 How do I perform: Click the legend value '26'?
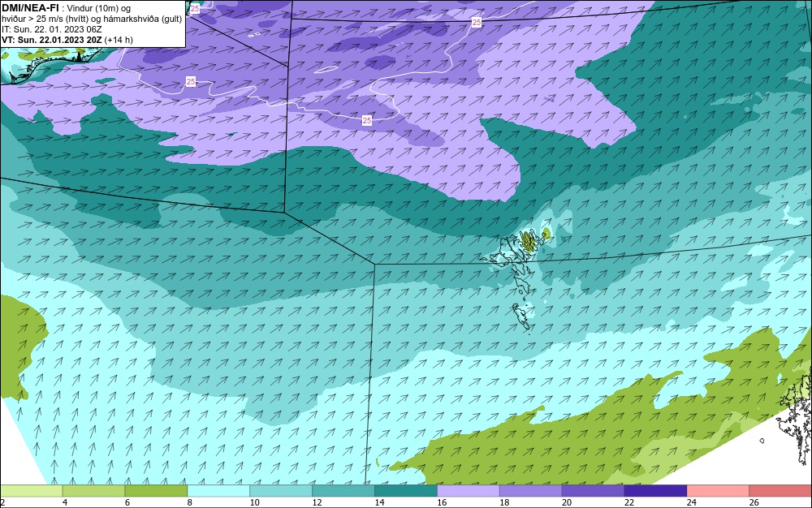(754, 502)
